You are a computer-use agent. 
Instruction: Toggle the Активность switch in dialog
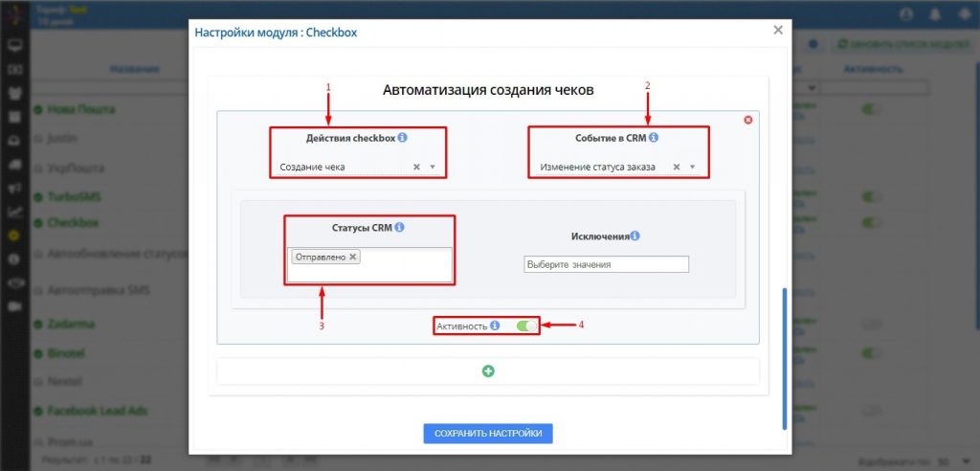(x=526, y=325)
